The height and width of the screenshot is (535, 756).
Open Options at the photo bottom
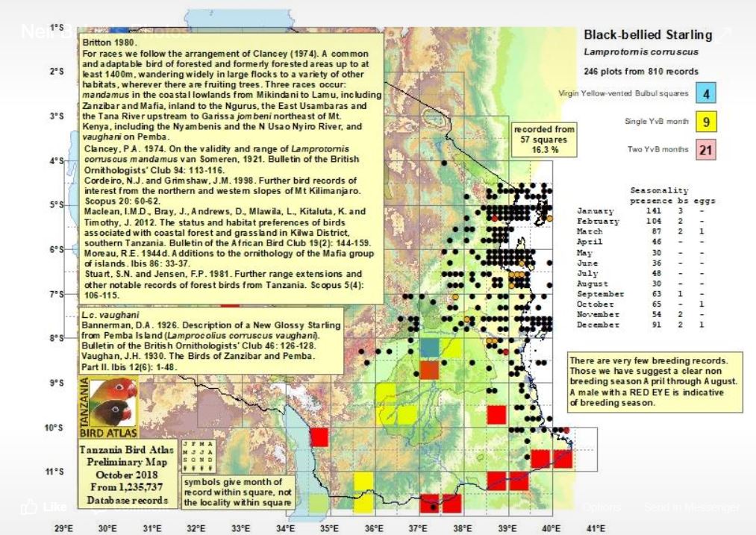[601, 507]
